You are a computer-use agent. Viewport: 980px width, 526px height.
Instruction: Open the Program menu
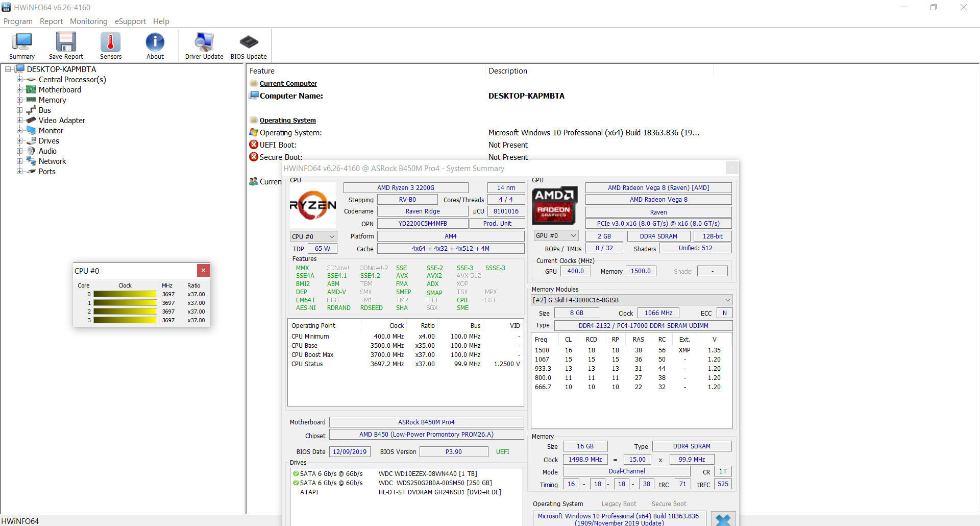click(x=18, y=21)
